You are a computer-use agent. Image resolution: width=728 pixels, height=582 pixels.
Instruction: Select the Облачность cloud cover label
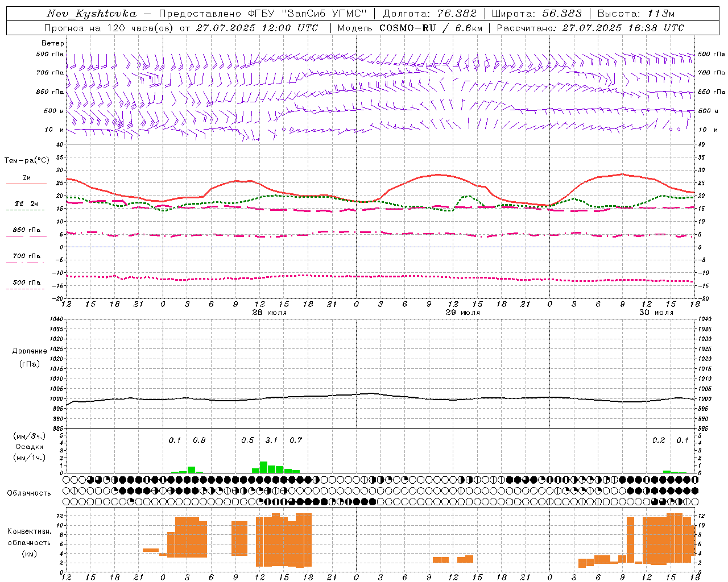click(29, 493)
